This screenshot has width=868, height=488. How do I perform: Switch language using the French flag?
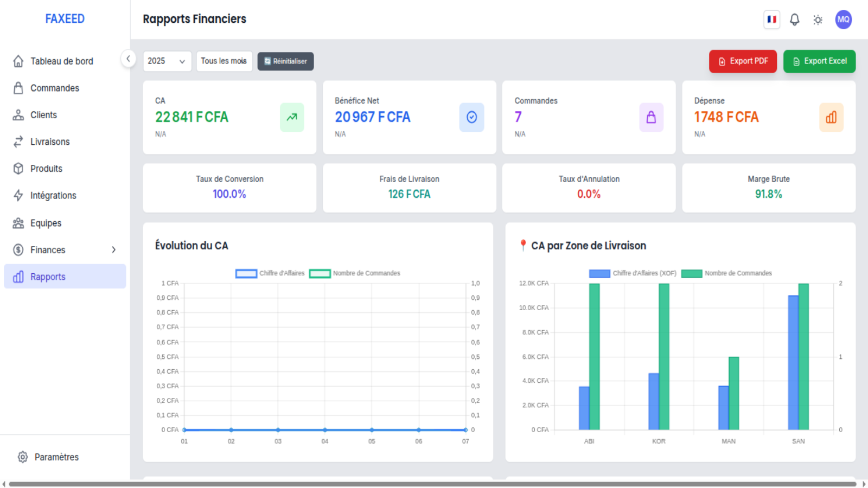(x=771, y=20)
